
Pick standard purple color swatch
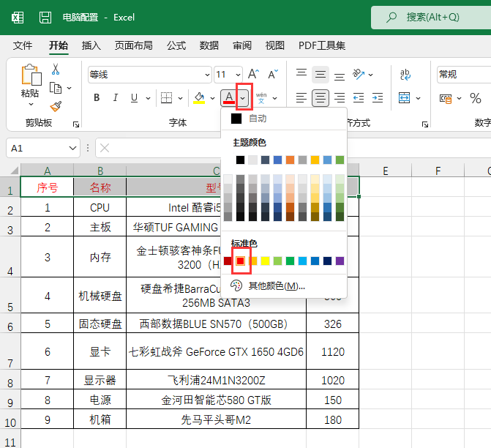pyautogui.click(x=340, y=261)
